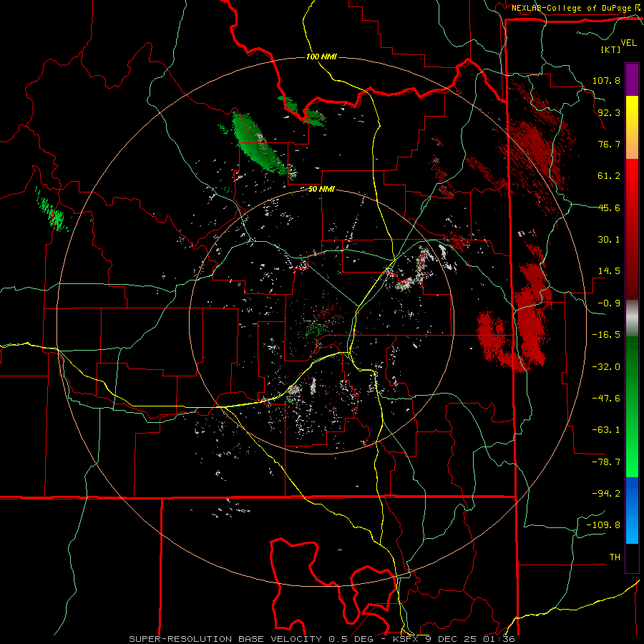Click the TH label on the legend
The image size is (644, 644).
[x=615, y=557]
